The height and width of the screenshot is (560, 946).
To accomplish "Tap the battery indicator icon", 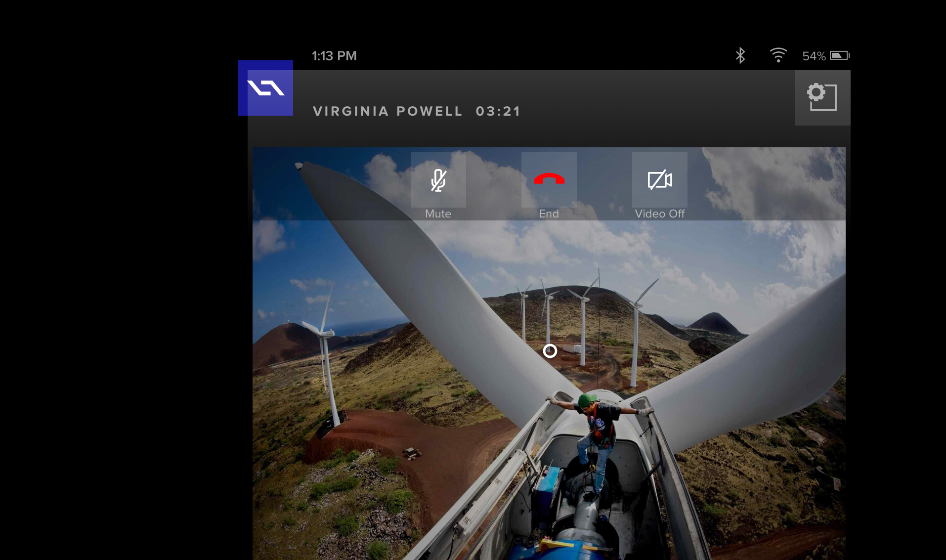I will pos(840,55).
